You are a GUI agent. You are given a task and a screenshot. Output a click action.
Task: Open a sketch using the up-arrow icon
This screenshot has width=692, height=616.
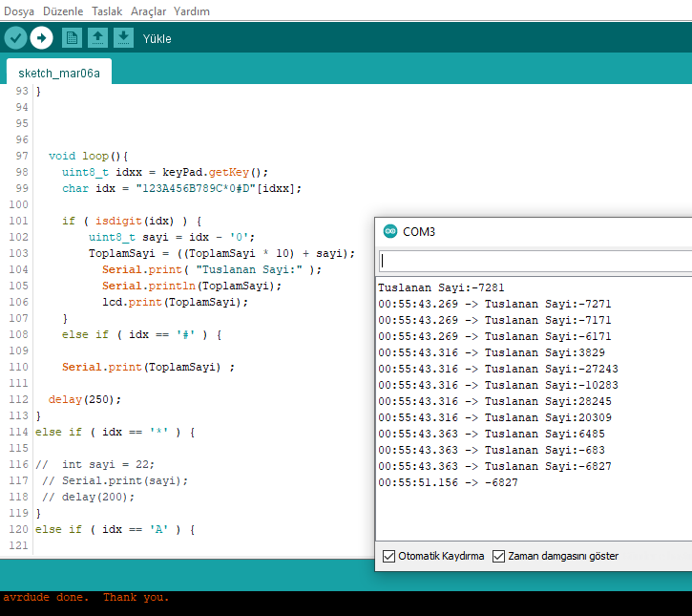pyautogui.click(x=97, y=38)
